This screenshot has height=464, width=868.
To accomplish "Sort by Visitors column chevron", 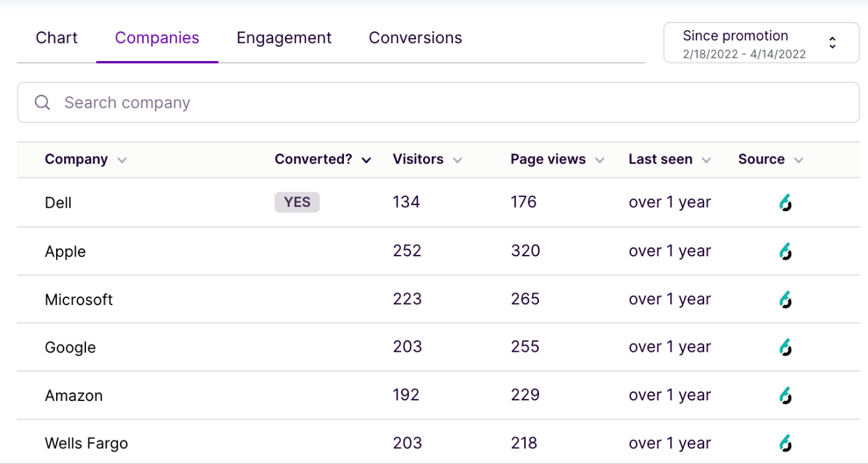I will coord(457,160).
